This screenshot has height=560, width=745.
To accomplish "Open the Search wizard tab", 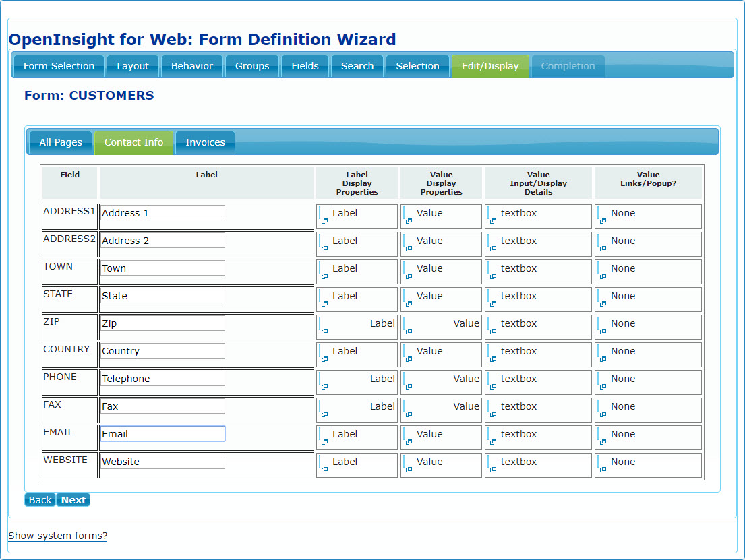I will point(357,66).
